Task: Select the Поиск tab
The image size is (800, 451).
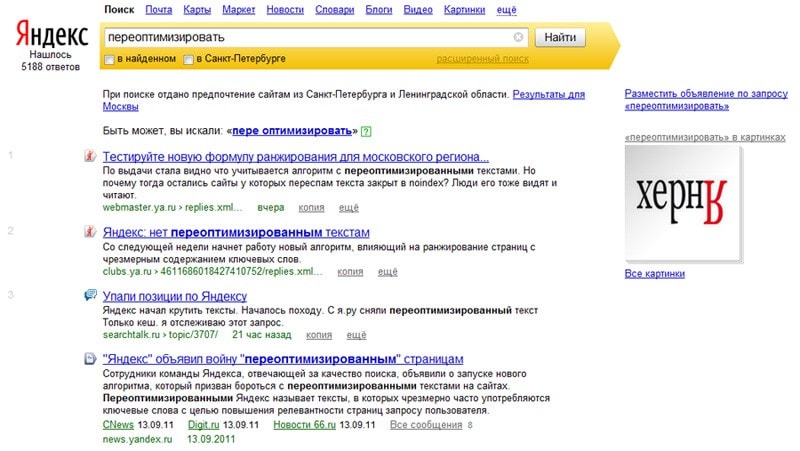Action: pyautogui.click(x=119, y=10)
